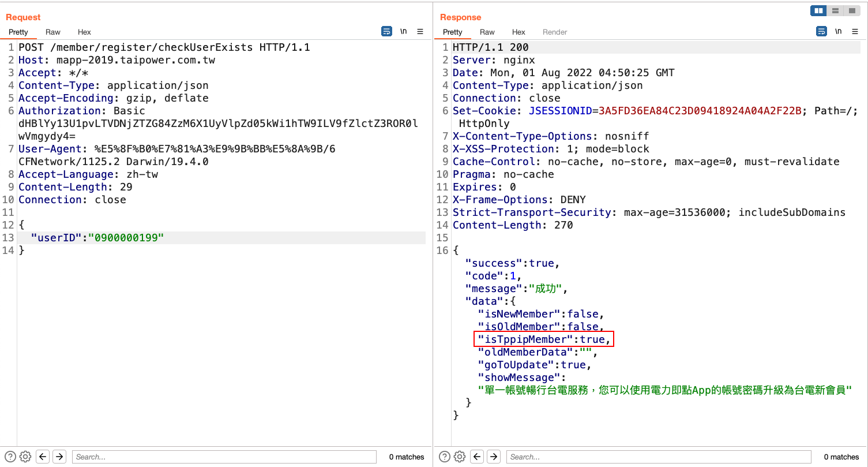
Task: Click the Strict-Transport-Security header line
Action: (649, 212)
